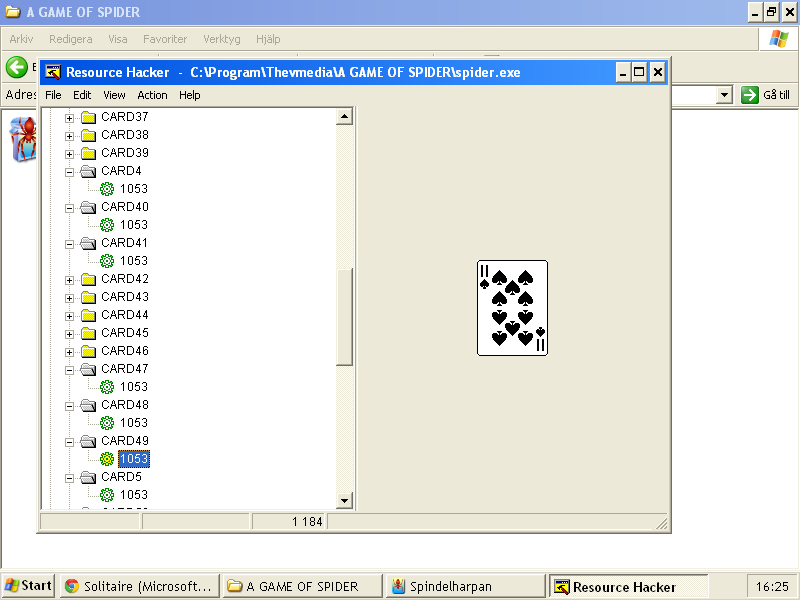The width and height of the screenshot is (800, 600).
Task: Select resource 1053 under CARD40
Action: click(134, 225)
